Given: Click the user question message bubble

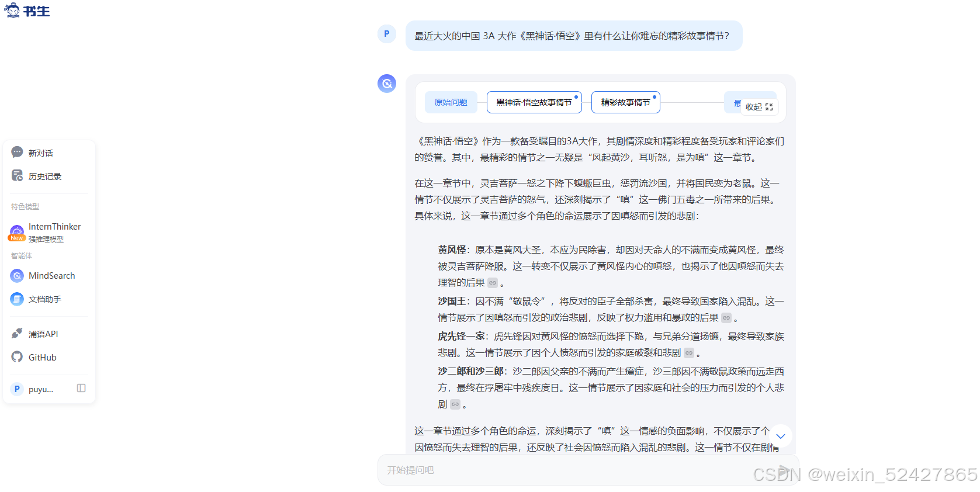Looking at the screenshot, I should click(574, 36).
